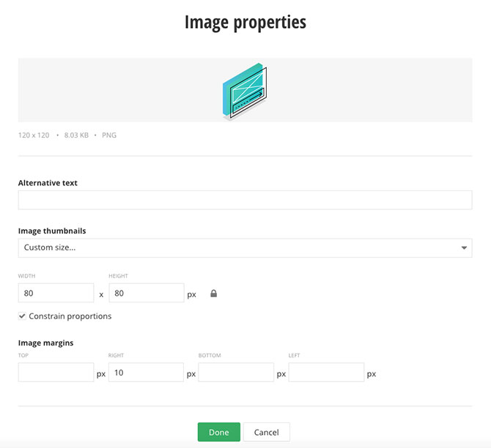Click the Top margin input box
The width and height of the screenshot is (491, 448).
(56, 373)
